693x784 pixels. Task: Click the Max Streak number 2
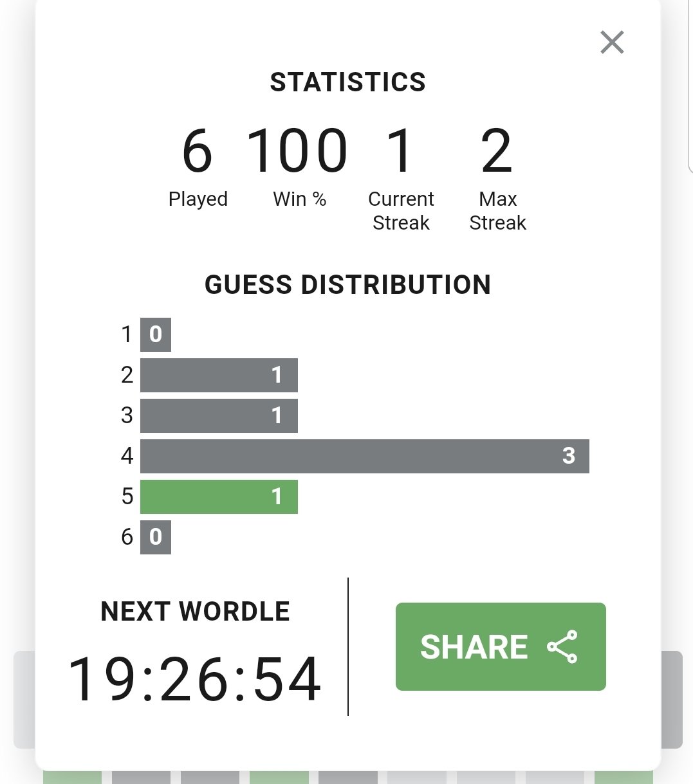pyautogui.click(x=497, y=152)
